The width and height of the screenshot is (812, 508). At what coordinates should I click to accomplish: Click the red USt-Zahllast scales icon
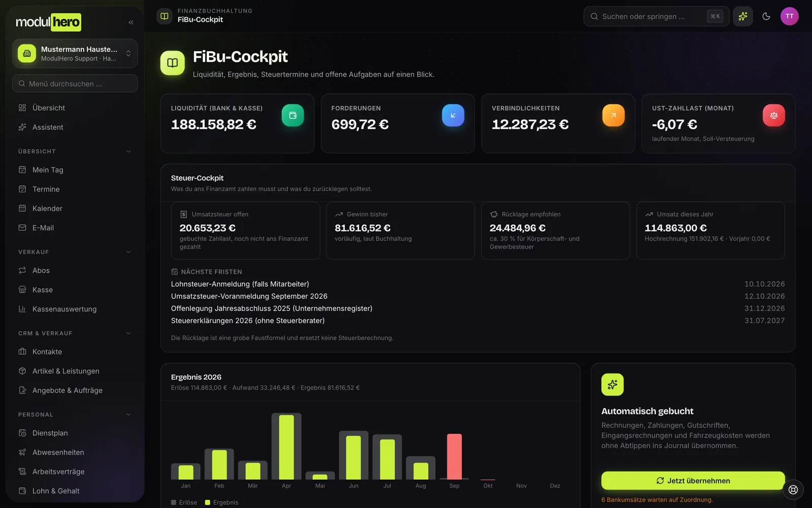(774, 115)
